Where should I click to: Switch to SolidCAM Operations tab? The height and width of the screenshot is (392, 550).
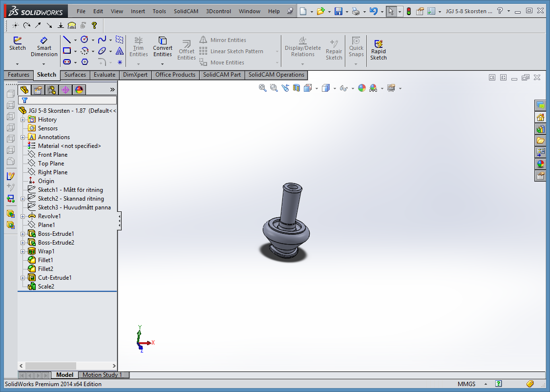(x=276, y=75)
